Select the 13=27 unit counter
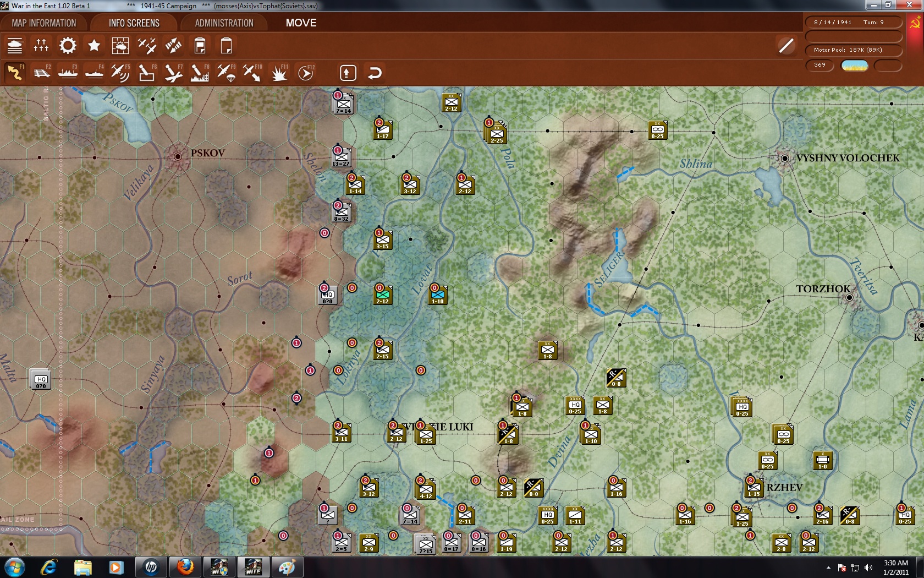The width and height of the screenshot is (924, 578). [x=342, y=157]
